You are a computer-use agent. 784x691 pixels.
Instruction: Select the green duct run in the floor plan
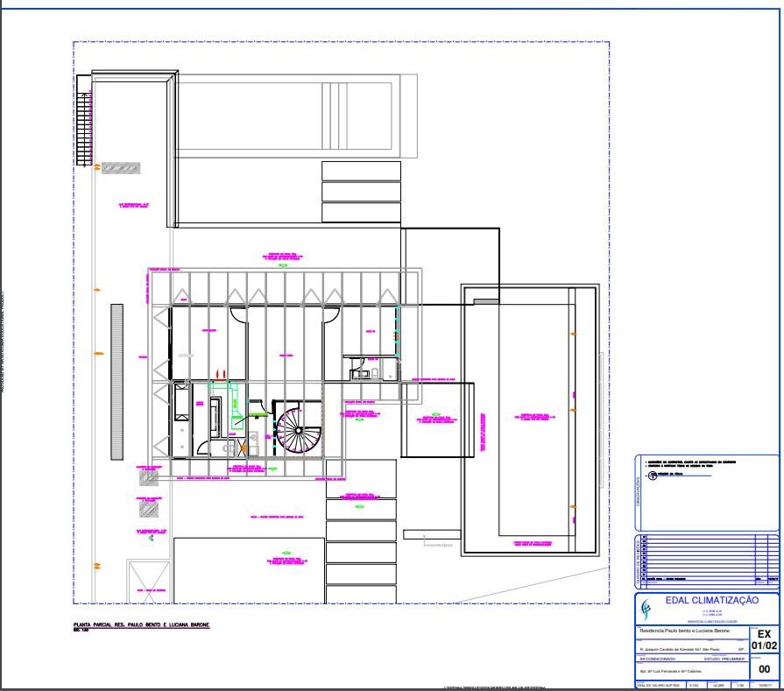click(233, 403)
